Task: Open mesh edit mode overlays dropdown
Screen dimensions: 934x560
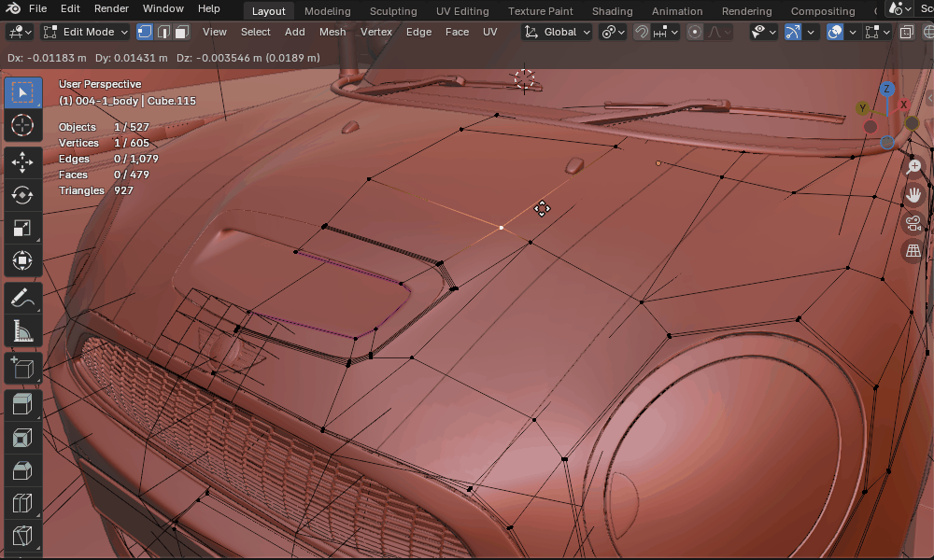Action: [x=877, y=32]
